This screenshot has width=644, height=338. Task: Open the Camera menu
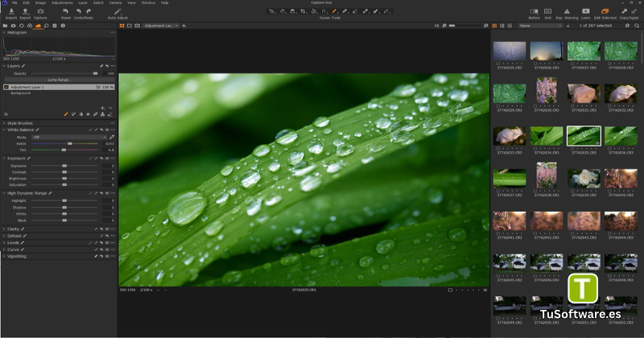115,2
